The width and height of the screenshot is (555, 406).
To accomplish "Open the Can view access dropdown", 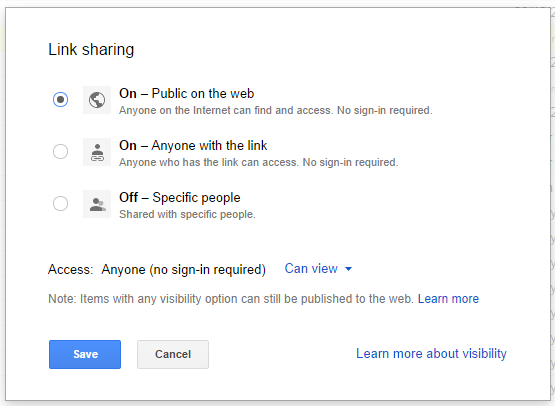I will 318,269.
